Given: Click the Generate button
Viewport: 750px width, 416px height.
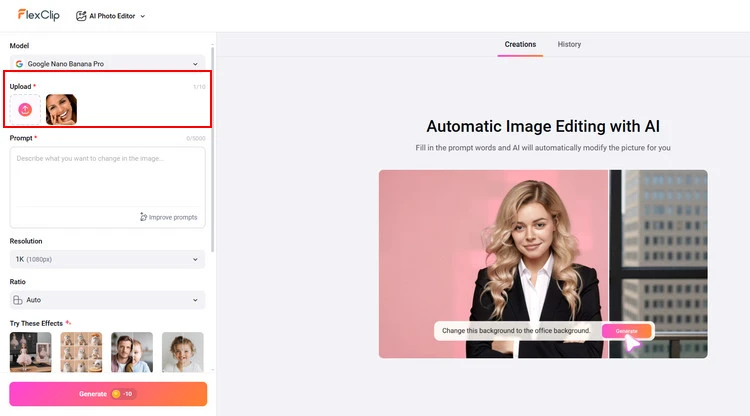Looking at the screenshot, I should click(x=108, y=394).
